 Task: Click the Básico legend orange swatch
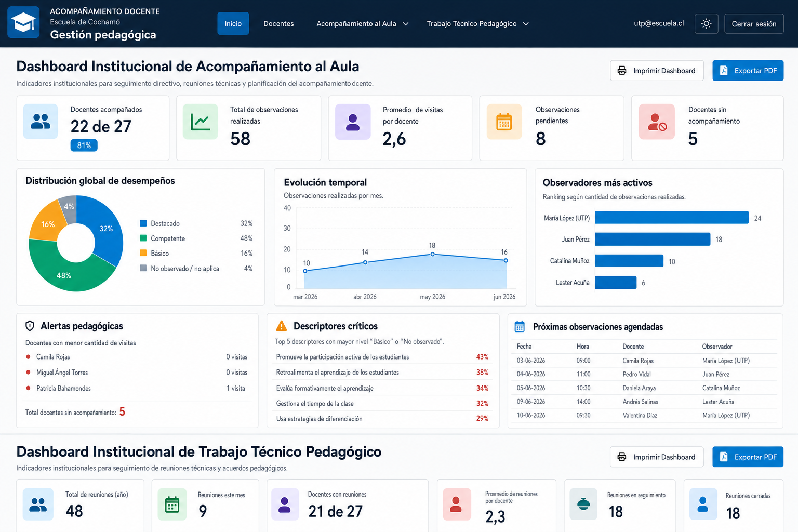tap(143, 253)
